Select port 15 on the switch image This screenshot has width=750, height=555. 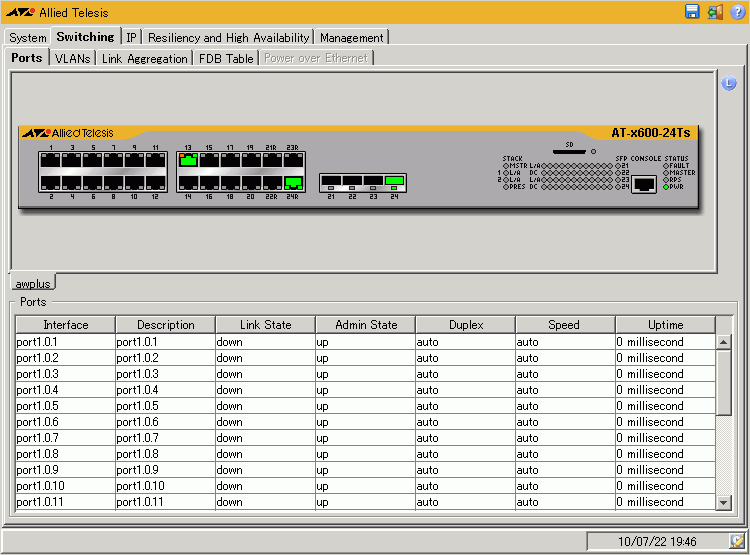tap(209, 160)
